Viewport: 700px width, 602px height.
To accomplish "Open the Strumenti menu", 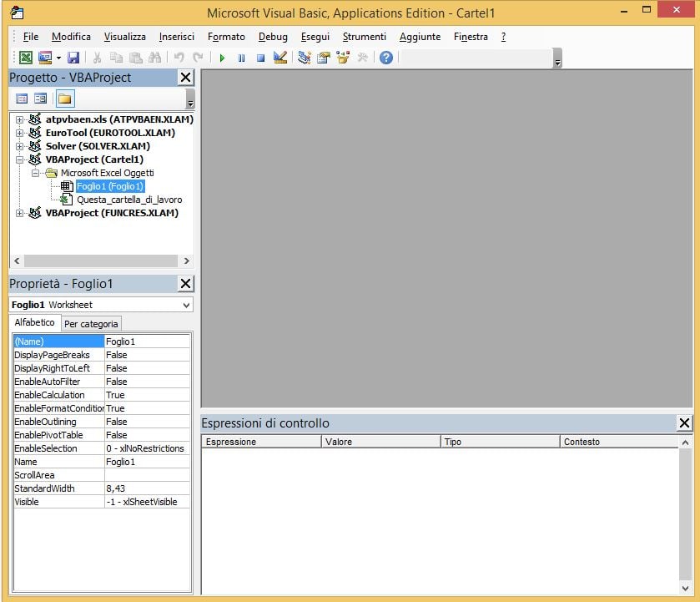I will pos(365,37).
